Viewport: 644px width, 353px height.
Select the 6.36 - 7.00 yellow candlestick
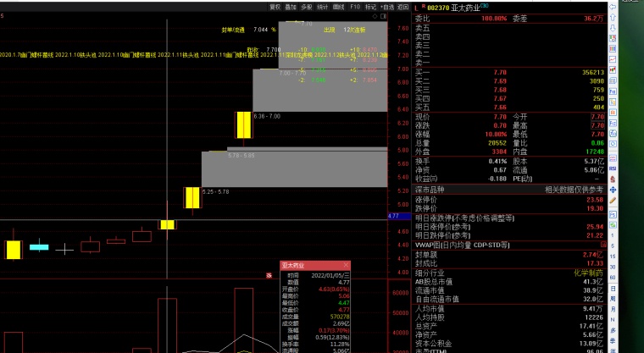pyautogui.click(x=243, y=125)
